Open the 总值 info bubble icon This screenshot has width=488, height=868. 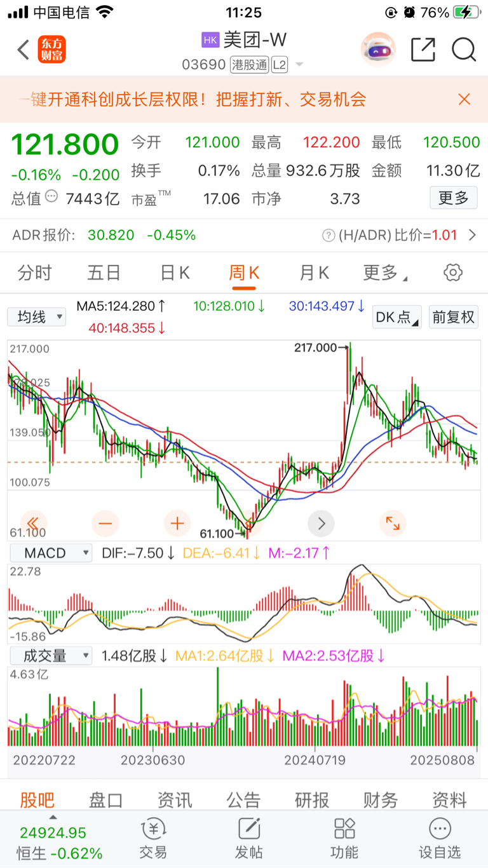coord(52,196)
